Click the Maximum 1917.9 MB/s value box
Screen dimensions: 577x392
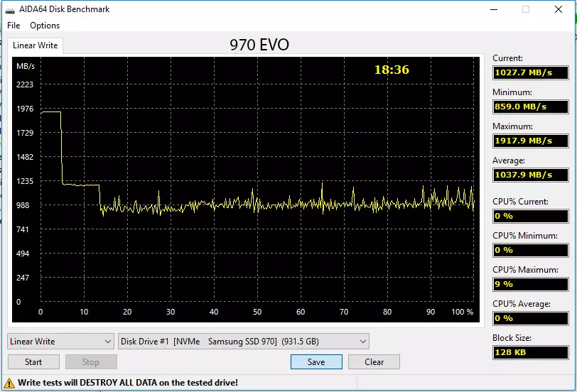530,141
